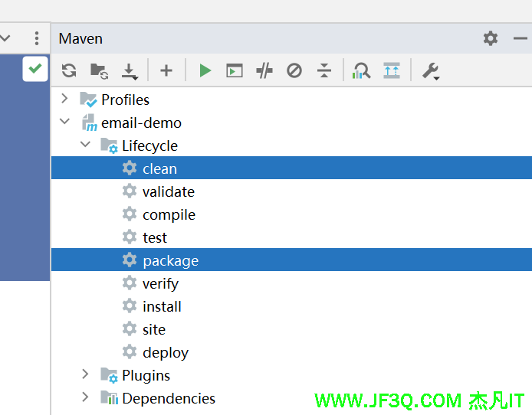Viewport: 532px width, 415px height.
Task: Collapse the email-demo project node
Action: tap(65, 122)
